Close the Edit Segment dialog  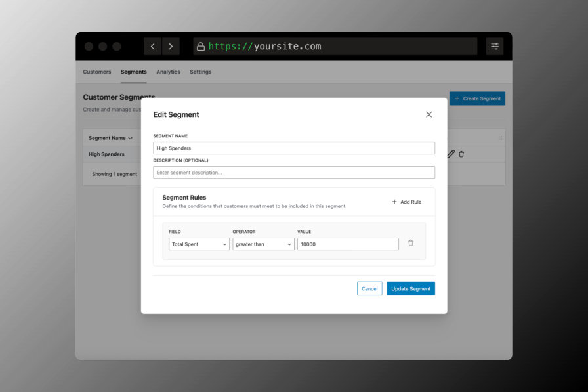pos(429,114)
